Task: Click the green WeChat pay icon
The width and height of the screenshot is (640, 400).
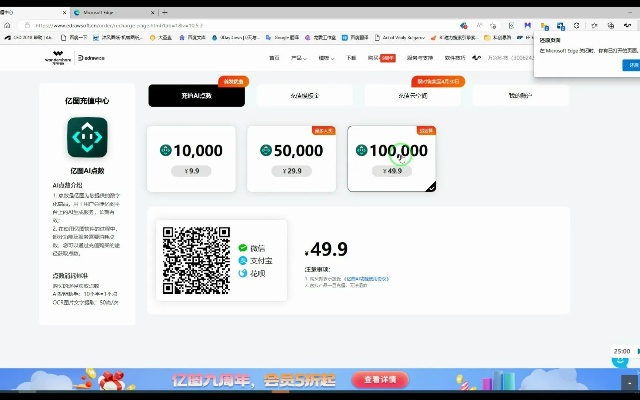Action: point(243,248)
